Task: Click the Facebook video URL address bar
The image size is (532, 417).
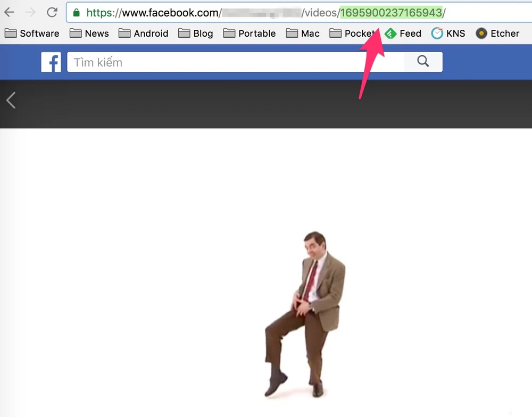Action: pyautogui.click(x=299, y=13)
